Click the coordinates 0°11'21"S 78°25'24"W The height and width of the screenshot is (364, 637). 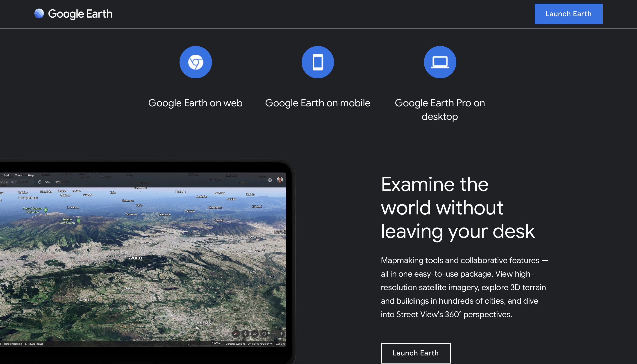pyautogui.click(x=260, y=344)
